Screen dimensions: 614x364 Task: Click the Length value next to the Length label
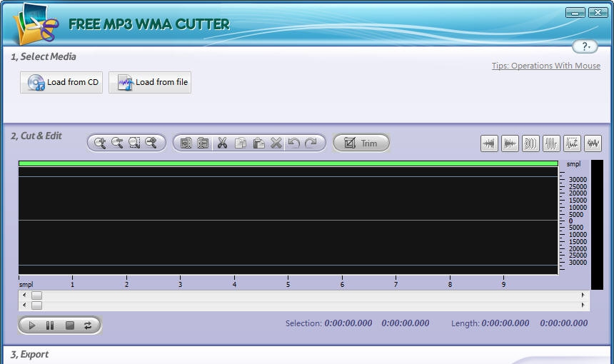coord(505,323)
